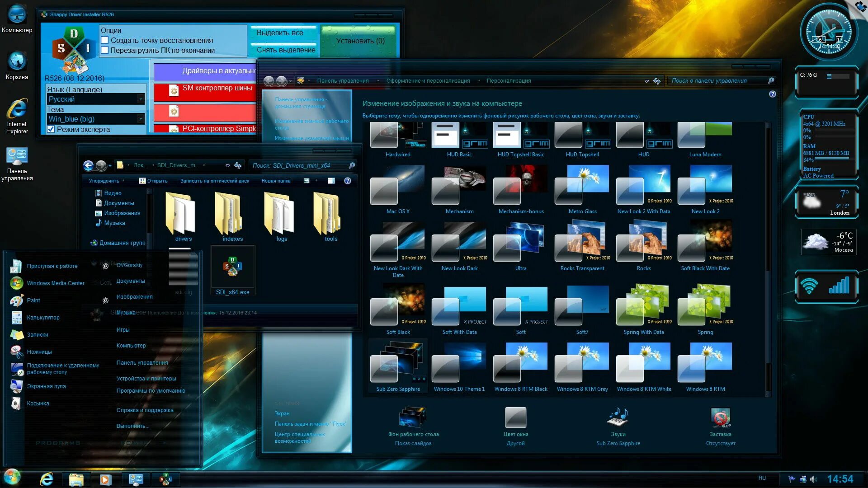Image resolution: width=868 pixels, height=488 pixels.
Task: Open the screensaver settings icon
Action: (x=720, y=418)
